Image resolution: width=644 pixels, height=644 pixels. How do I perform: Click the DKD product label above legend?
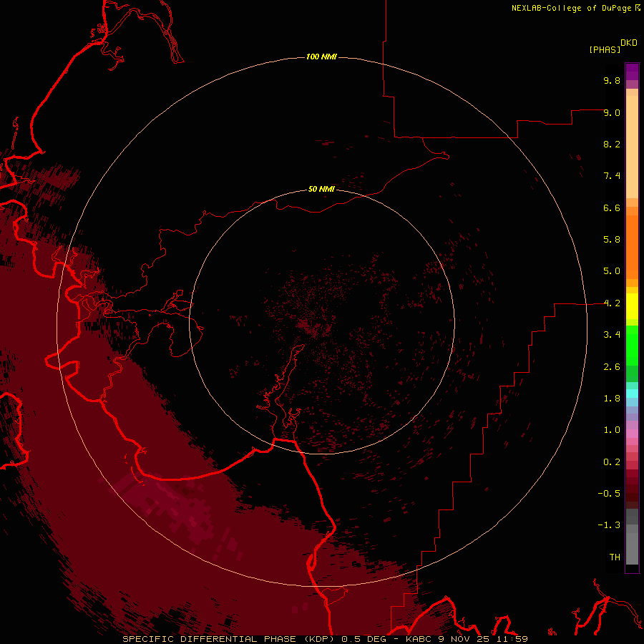[629, 43]
